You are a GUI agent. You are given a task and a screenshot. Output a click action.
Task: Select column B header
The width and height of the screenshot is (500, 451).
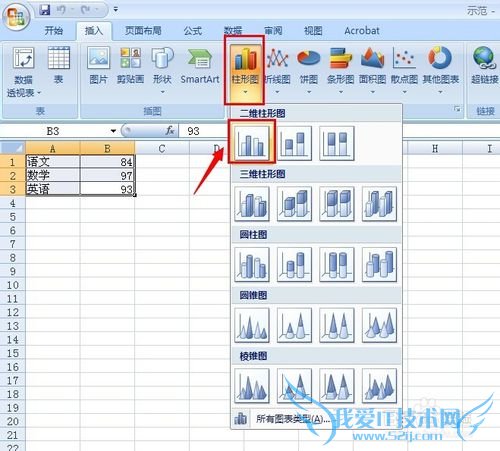[107, 148]
